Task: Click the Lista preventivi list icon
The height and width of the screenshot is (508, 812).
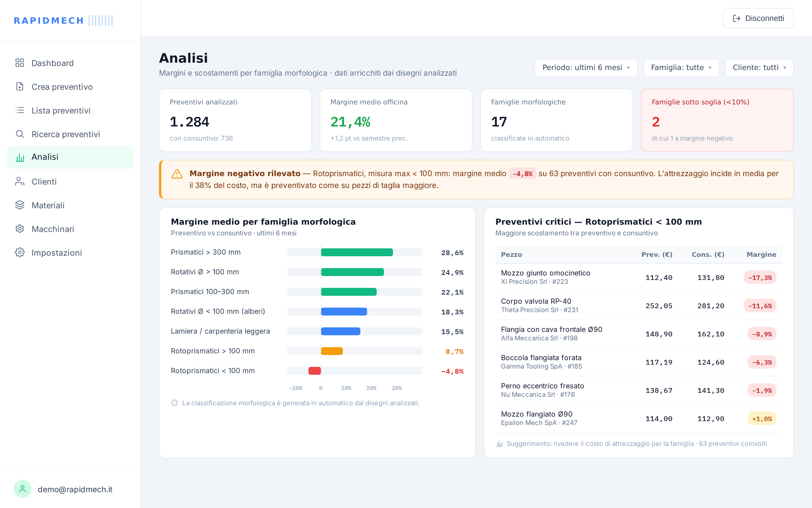Action: (20, 110)
